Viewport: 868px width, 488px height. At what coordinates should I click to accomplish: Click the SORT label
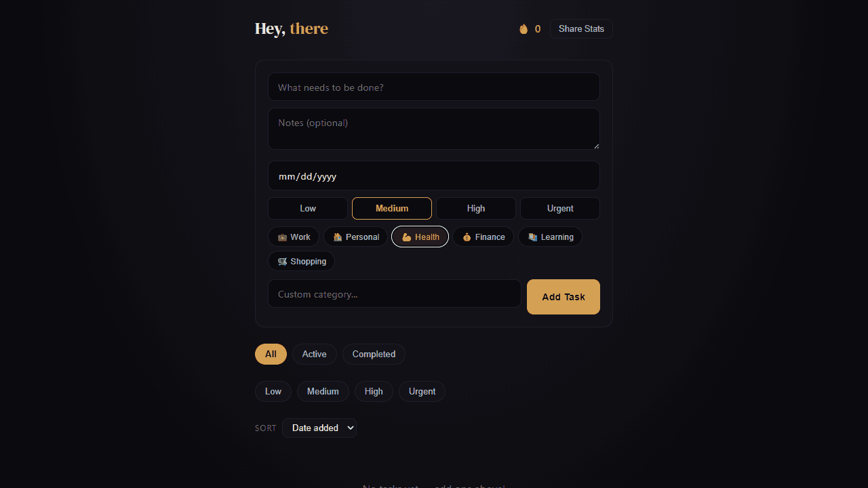[266, 428]
